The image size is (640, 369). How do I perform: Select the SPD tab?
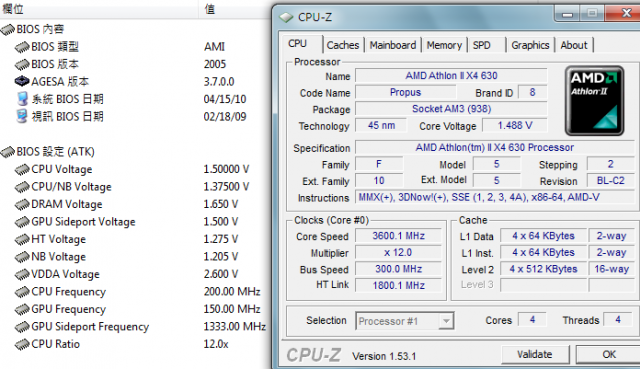pyautogui.click(x=487, y=45)
